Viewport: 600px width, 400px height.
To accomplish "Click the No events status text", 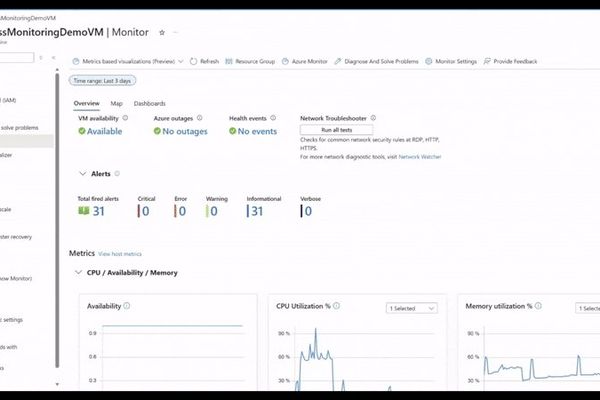I will pos(257,131).
